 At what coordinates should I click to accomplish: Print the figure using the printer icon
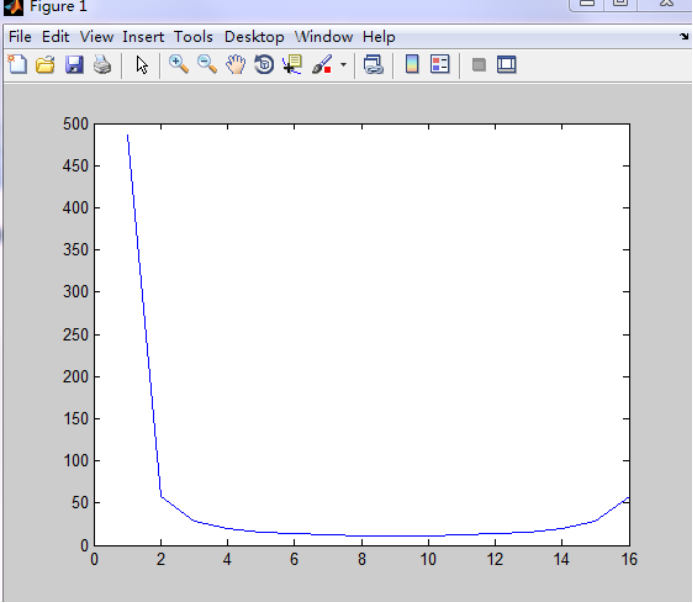pos(103,65)
